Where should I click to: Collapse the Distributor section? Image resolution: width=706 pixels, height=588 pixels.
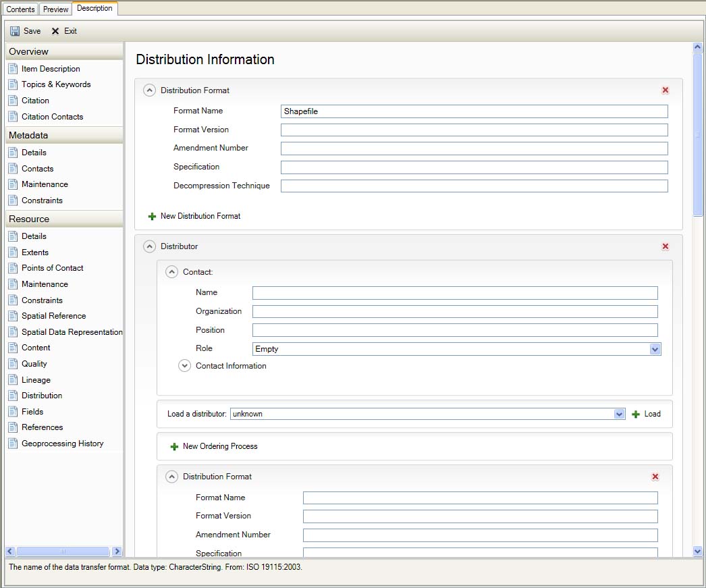tap(150, 247)
